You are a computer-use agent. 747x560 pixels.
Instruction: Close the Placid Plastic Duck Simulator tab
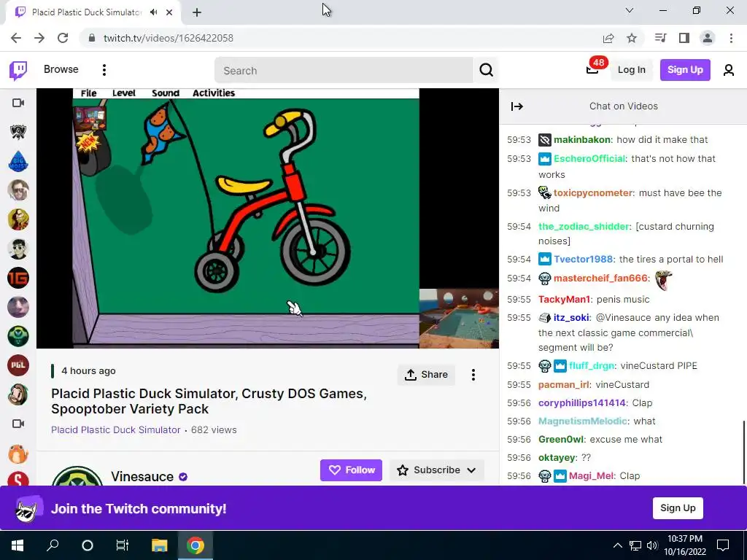(169, 12)
